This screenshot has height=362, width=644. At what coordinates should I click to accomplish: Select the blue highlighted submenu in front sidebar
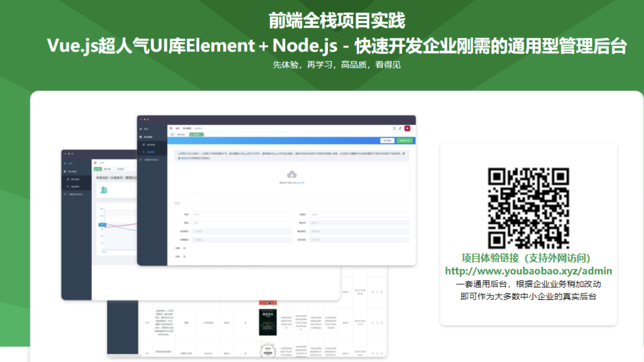[152, 152]
